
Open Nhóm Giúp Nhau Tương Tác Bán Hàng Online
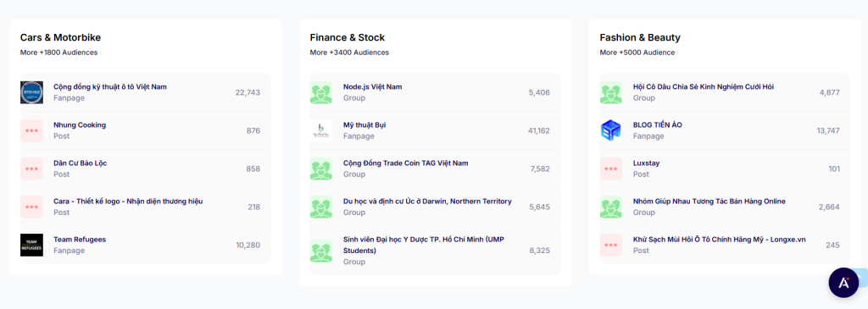[x=725, y=207]
